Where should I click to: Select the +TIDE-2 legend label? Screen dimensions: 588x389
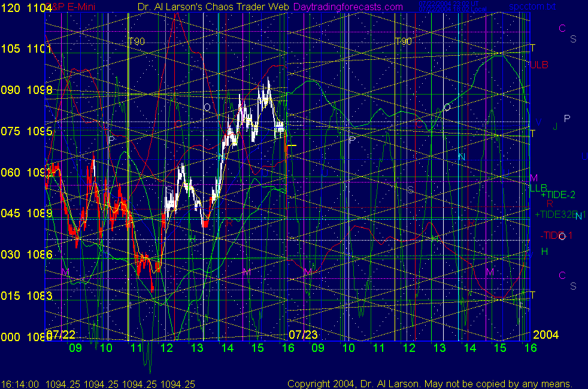558,194
